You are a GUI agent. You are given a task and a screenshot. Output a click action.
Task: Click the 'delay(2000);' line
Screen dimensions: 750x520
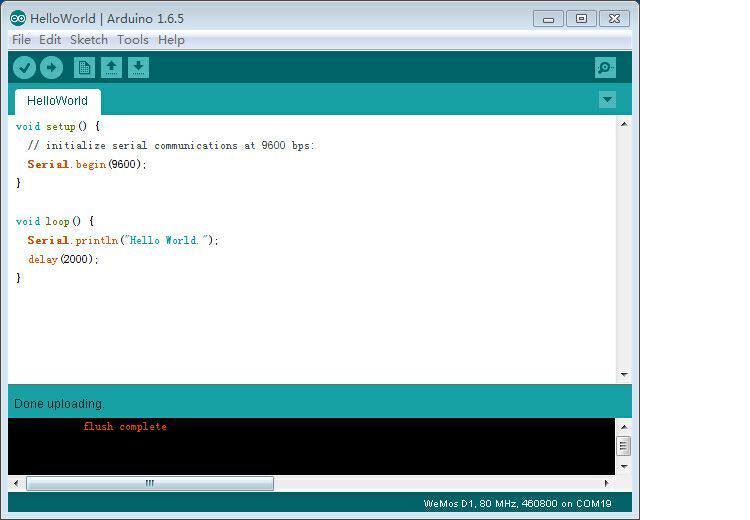[63, 259]
